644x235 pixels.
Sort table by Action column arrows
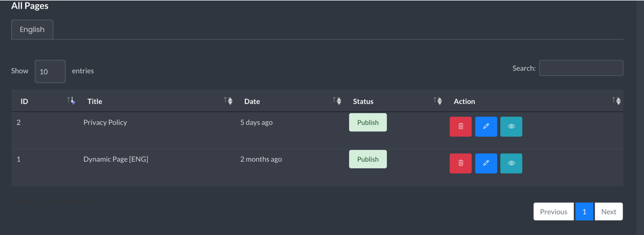pyautogui.click(x=617, y=101)
